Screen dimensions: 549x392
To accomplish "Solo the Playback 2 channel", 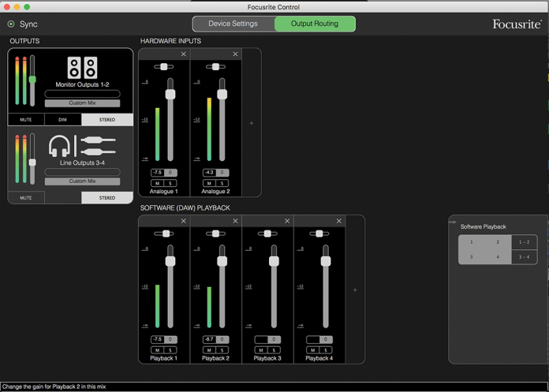I will pyautogui.click(x=222, y=350).
